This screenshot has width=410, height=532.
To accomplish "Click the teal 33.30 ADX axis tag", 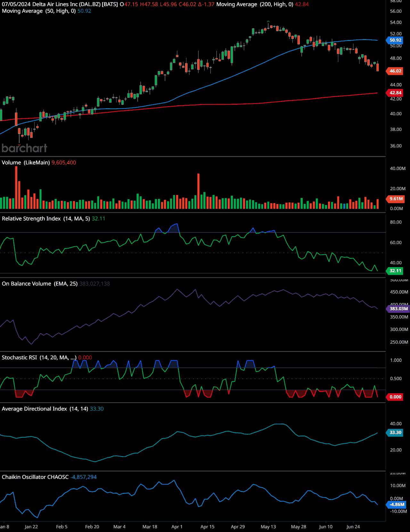I will [x=395, y=433].
